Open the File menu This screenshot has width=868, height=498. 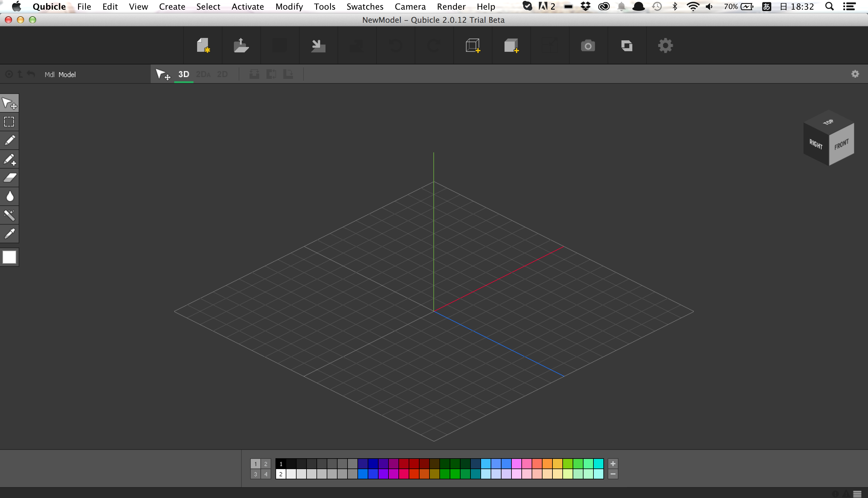(x=84, y=7)
